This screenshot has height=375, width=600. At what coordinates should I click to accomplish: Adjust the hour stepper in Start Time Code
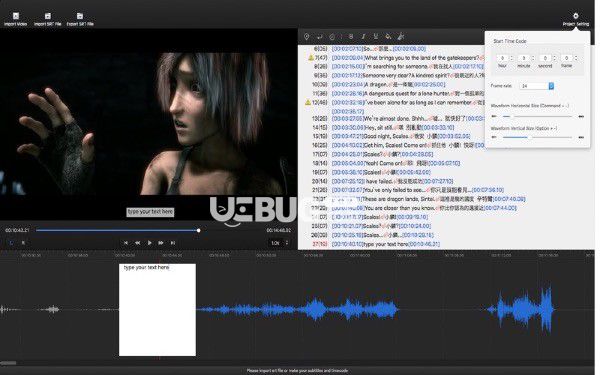[512, 58]
